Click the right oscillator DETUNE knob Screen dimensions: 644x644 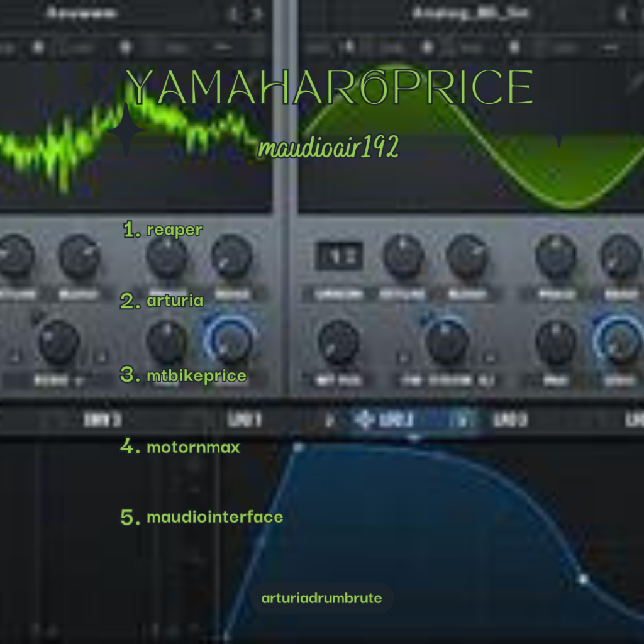(x=403, y=256)
